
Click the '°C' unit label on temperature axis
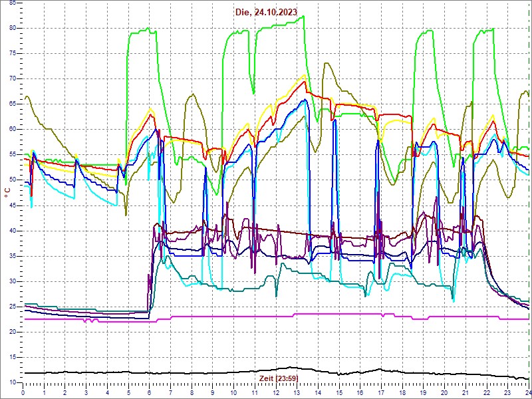pyautogui.click(x=8, y=193)
